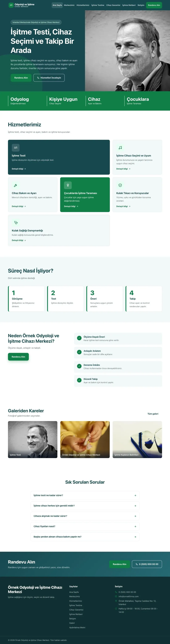Open Detaylı bilgi for İşitme Cihazı Seçimi
Image resolution: width=170 pixels, height=644 pixels.
tap(123, 169)
